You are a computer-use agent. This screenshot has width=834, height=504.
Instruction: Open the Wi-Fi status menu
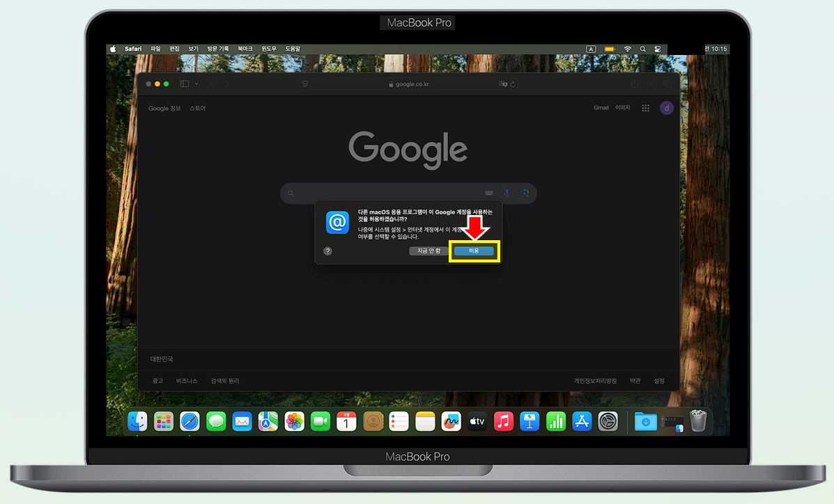click(x=628, y=49)
